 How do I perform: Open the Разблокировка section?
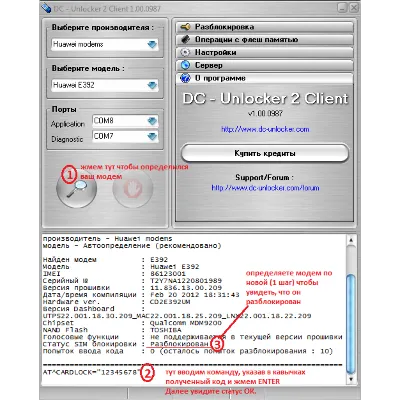point(264,27)
